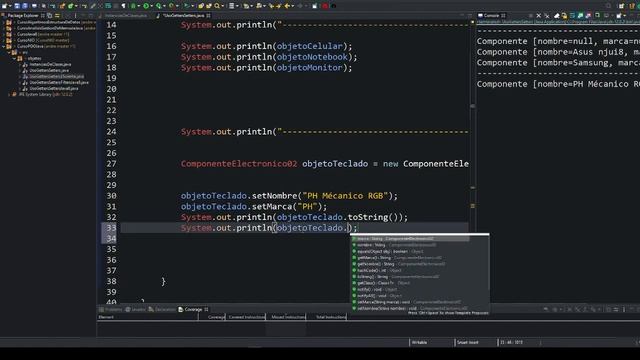
Task: Click the New file icon in the toolbar
Action: pyautogui.click(x=4, y=6)
